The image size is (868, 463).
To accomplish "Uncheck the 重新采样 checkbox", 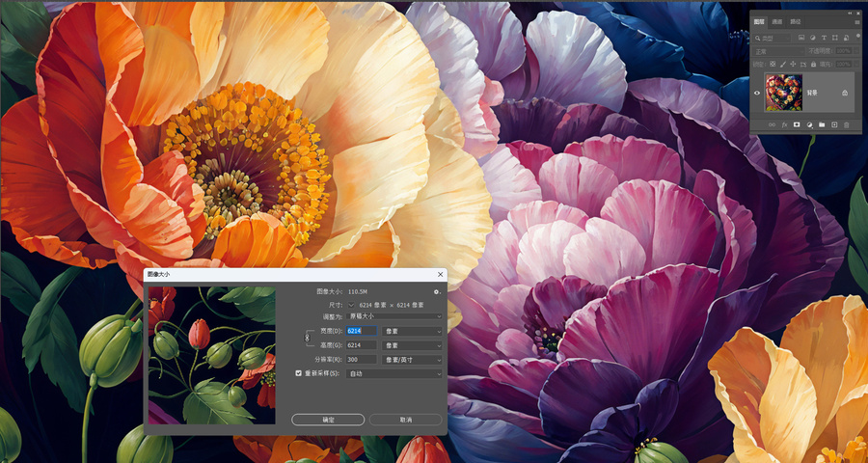I will (x=298, y=373).
